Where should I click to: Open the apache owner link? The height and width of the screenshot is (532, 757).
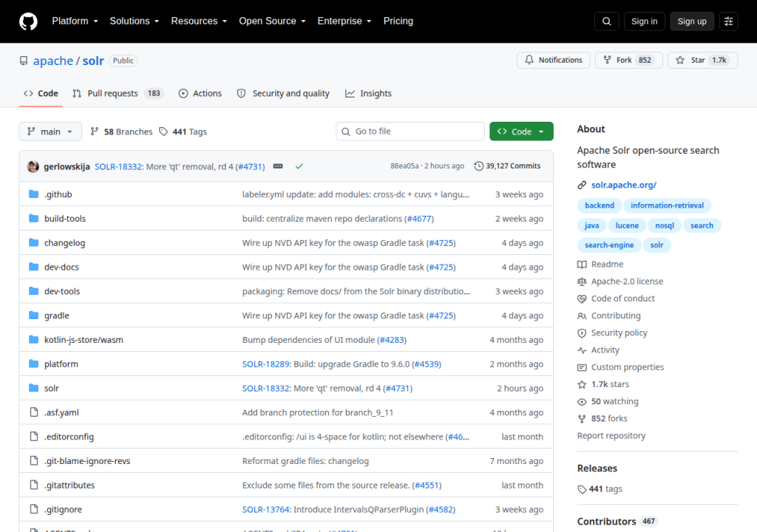(x=53, y=61)
